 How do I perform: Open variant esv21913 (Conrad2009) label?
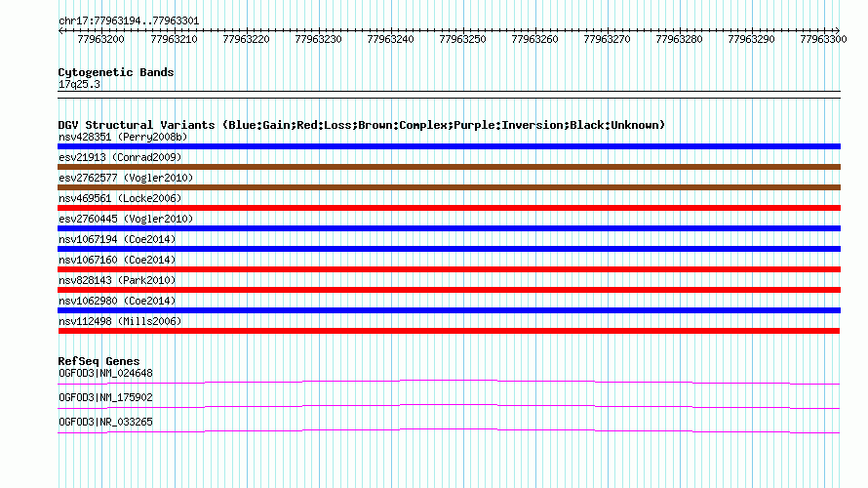[x=120, y=157]
